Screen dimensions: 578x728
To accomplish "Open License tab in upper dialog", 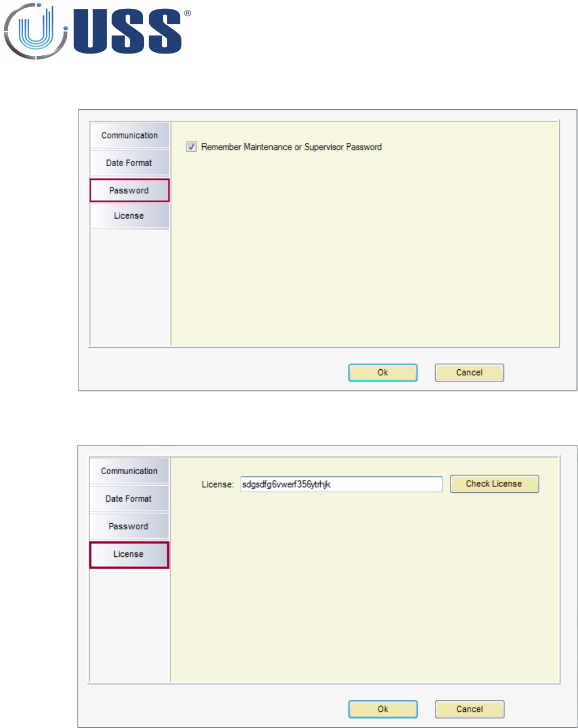I will pyautogui.click(x=129, y=216).
